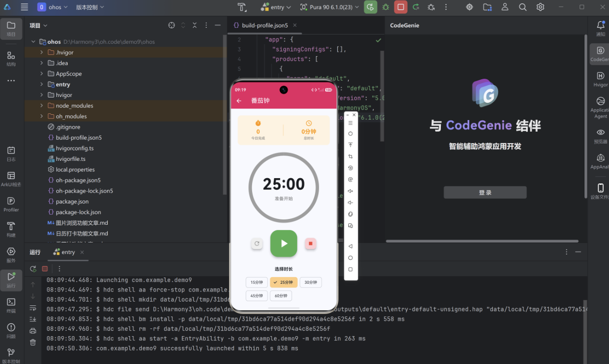Expand the node_modules folder
609x364 pixels.
point(42,106)
